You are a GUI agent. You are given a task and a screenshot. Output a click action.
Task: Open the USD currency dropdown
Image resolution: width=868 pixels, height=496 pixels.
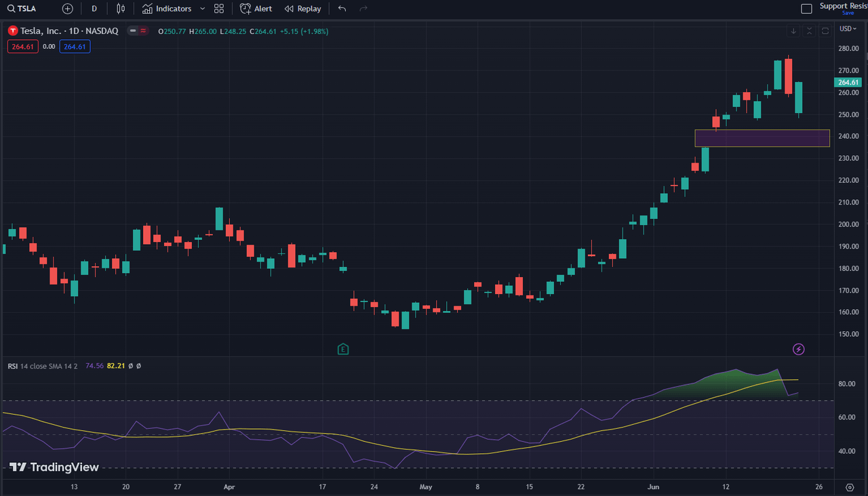coord(848,28)
